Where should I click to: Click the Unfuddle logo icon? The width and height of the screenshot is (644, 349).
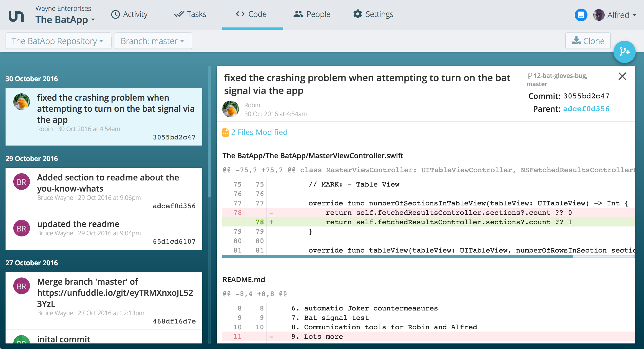tap(16, 17)
